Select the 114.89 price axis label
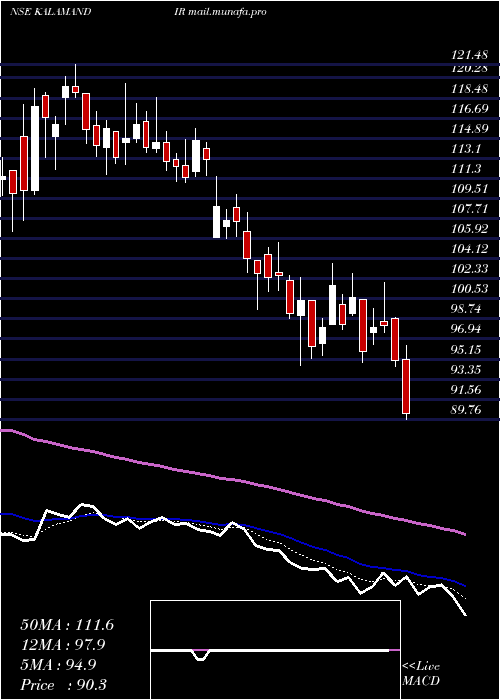The height and width of the screenshot is (700, 500). click(x=469, y=129)
